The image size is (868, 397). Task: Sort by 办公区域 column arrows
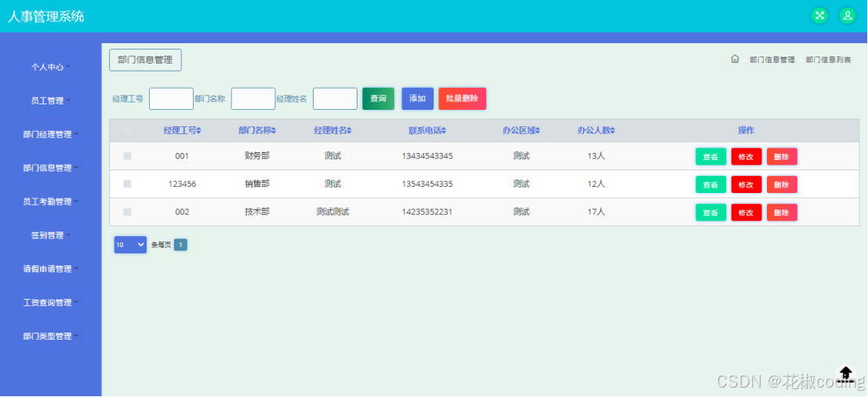tap(538, 131)
